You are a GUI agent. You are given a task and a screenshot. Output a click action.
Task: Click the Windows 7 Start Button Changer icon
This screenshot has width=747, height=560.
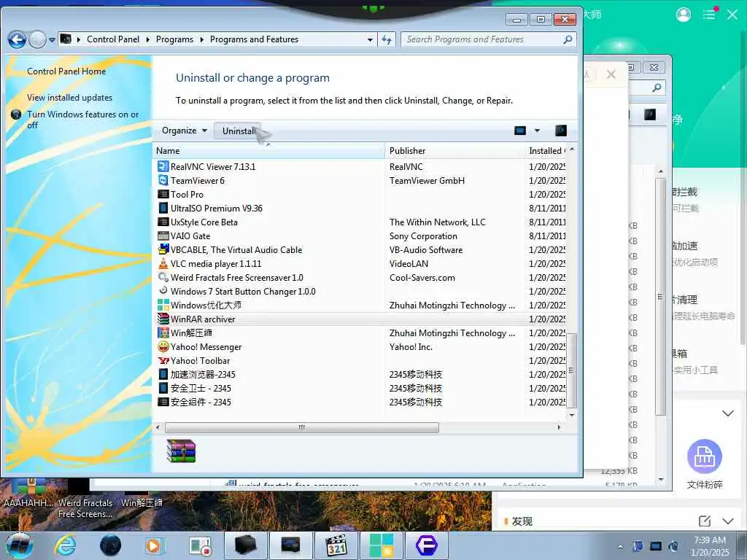[x=163, y=291]
